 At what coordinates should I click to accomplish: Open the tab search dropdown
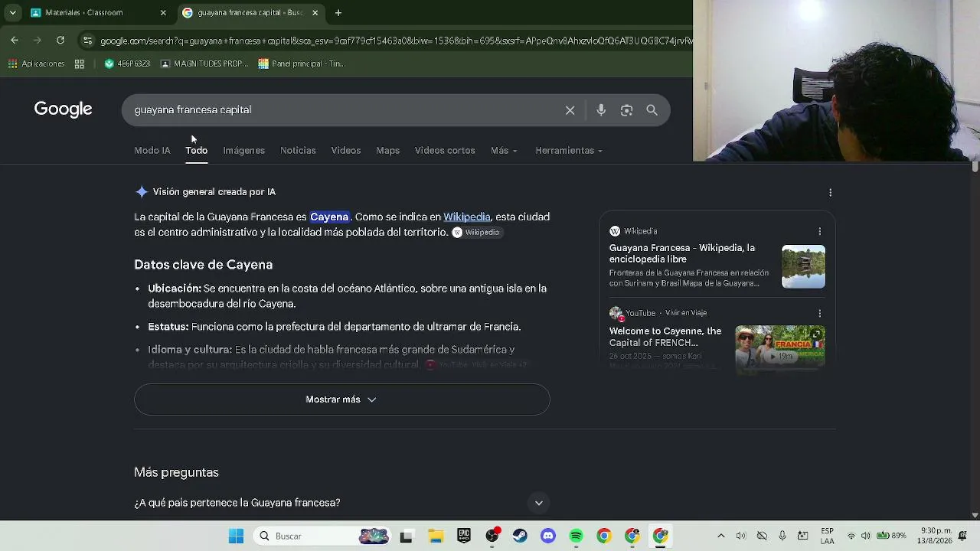[x=12, y=13]
